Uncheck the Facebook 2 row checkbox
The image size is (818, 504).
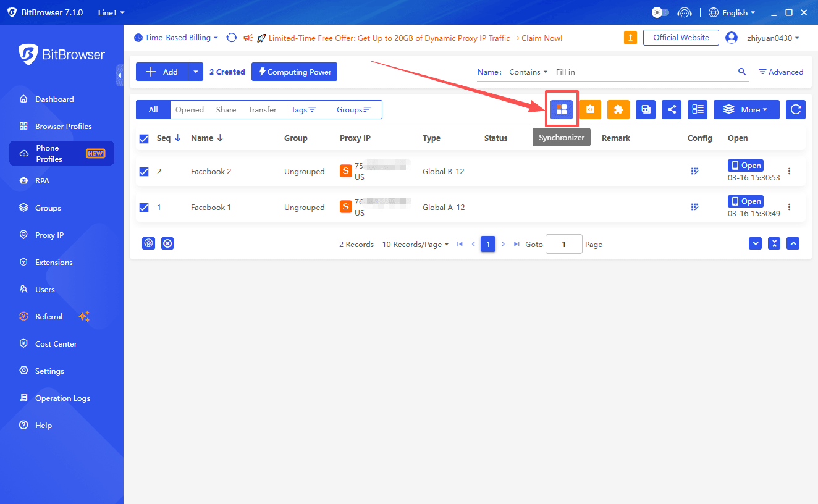pyautogui.click(x=144, y=172)
